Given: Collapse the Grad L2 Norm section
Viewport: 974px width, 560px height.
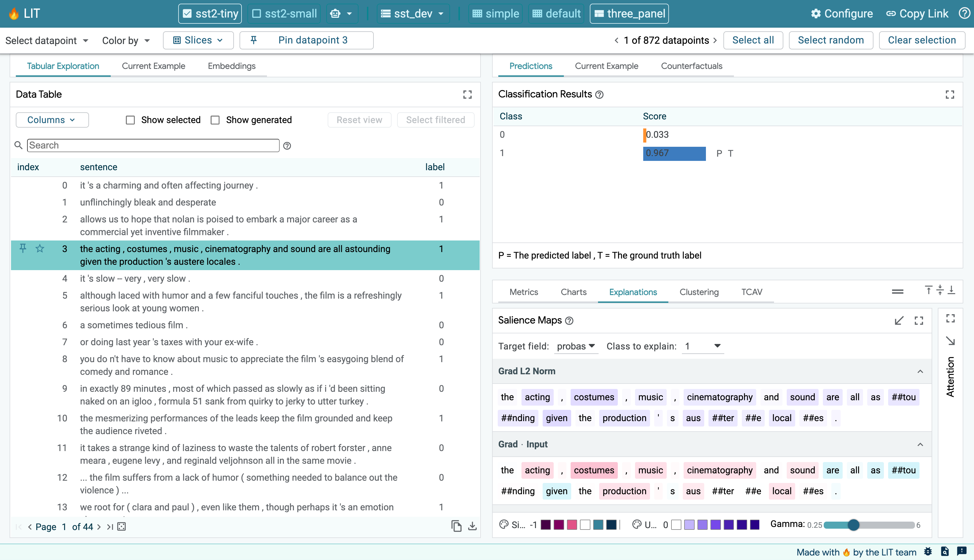Looking at the screenshot, I should tap(920, 371).
